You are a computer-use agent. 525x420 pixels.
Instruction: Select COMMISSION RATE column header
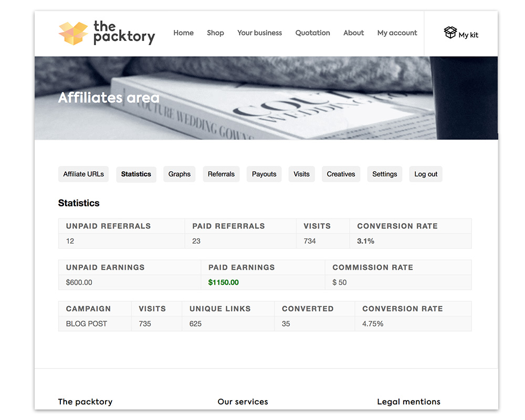pos(373,267)
